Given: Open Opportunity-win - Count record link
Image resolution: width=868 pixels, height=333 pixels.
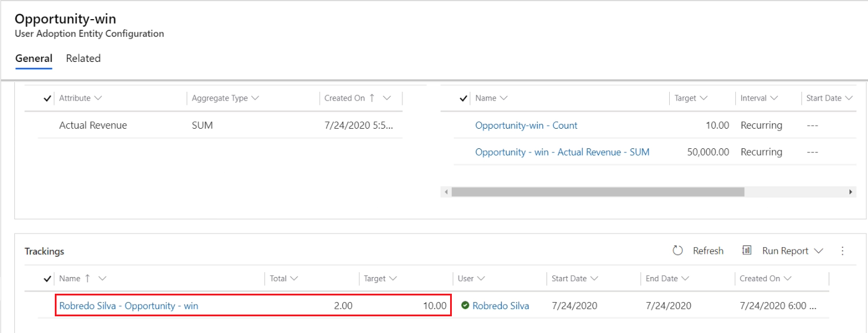Looking at the screenshot, I should coord(526,125).
